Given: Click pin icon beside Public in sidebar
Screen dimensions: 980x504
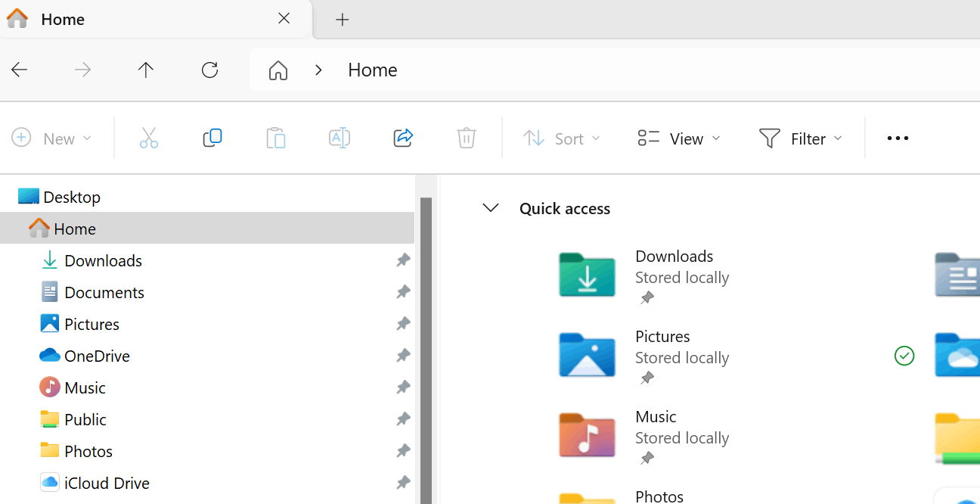Looking at the screenshot, I should (403, 419).
